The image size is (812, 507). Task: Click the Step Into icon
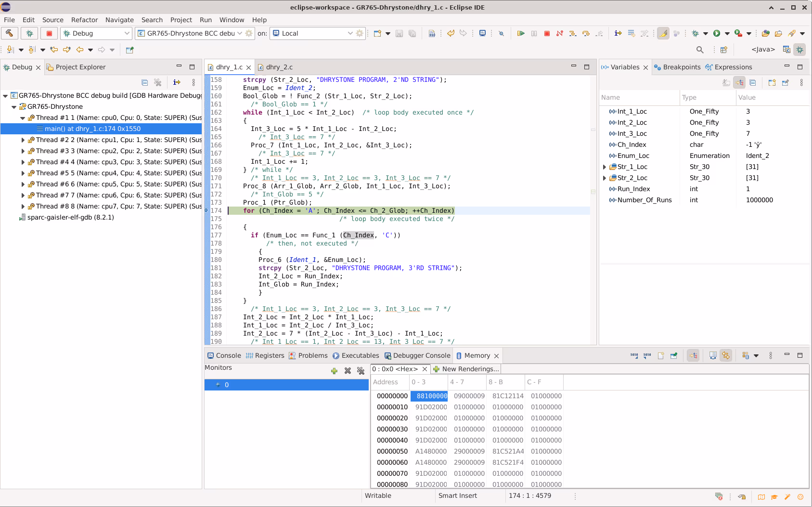572,33
